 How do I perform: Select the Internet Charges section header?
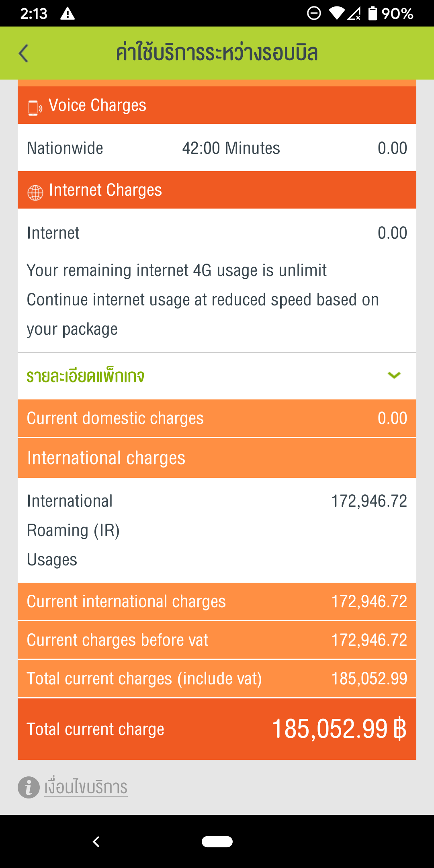coord(217,190)
